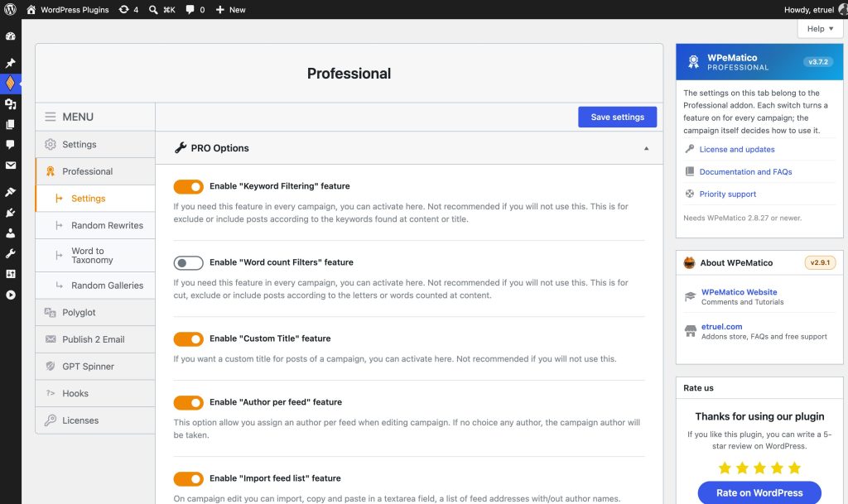The image size is (848, 504).
Task: Click the v2.9.1 version badge
Action: coord(820,262)
